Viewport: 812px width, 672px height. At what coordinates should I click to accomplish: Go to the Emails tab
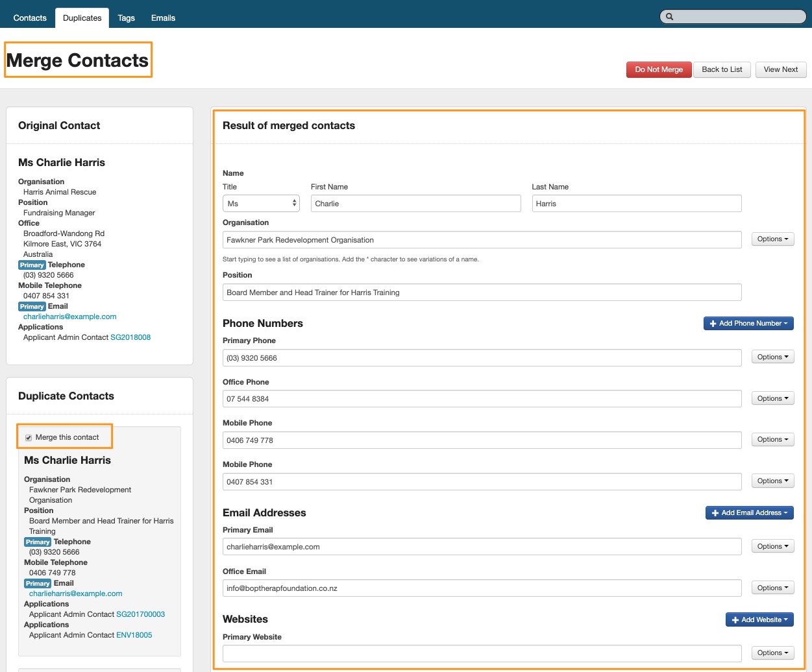pyautogui.click(x=163, y=18)
